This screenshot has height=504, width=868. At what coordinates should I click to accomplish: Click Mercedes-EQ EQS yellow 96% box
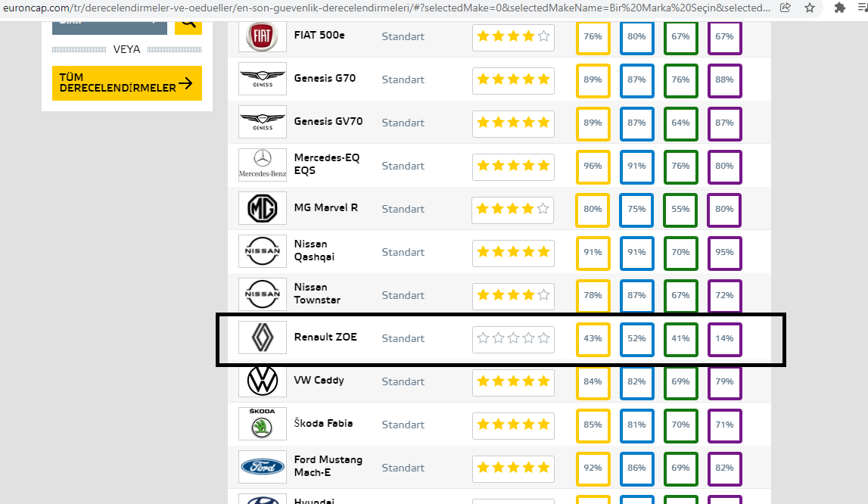pos(593,166)
